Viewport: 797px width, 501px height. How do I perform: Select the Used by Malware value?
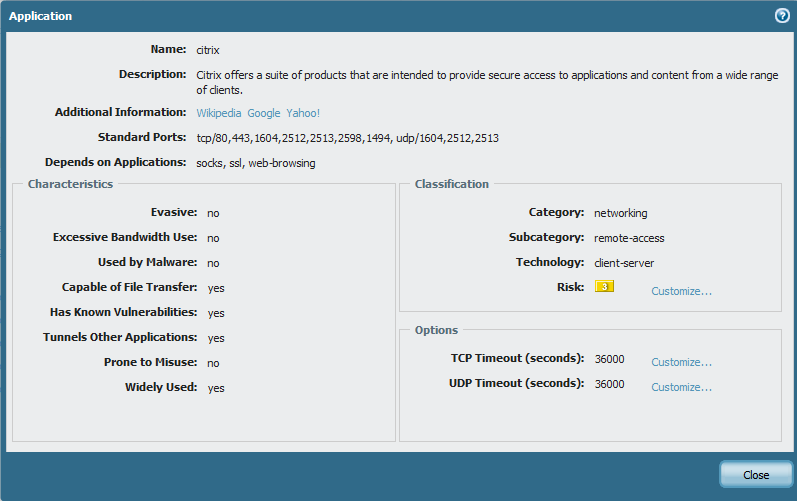[x=213, y=263]
